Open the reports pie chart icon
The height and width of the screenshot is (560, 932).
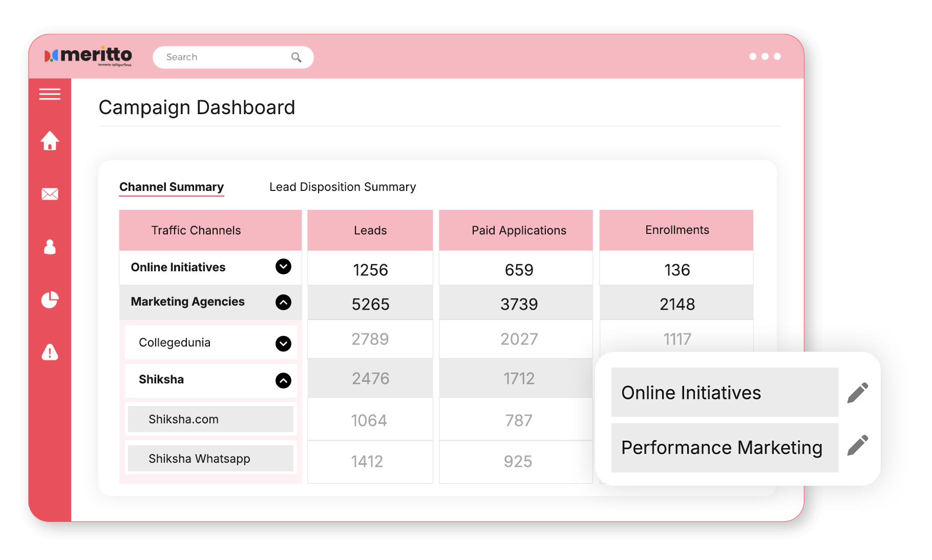(x=50, y=300)
